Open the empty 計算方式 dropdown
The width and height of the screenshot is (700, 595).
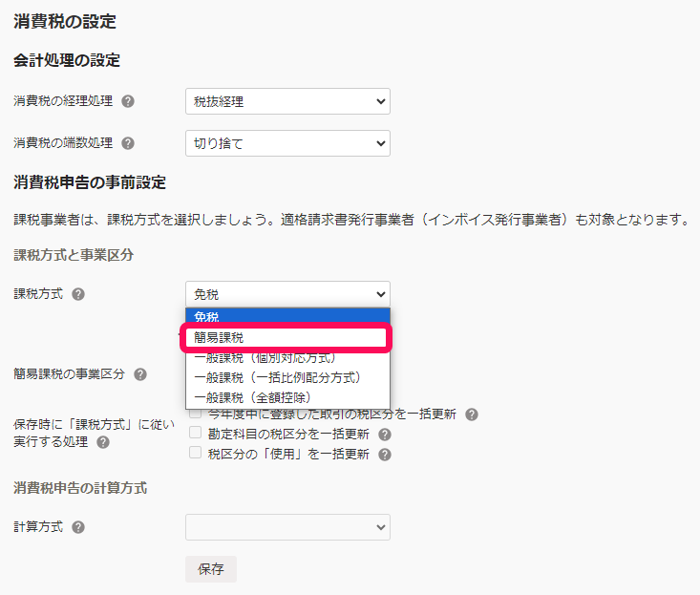click(287, 527)
